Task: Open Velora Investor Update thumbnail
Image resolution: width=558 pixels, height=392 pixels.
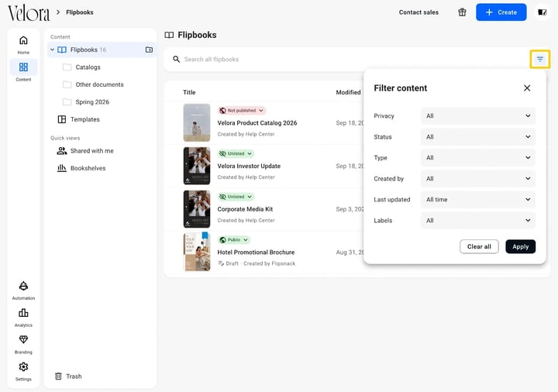Action: (197, 166)
